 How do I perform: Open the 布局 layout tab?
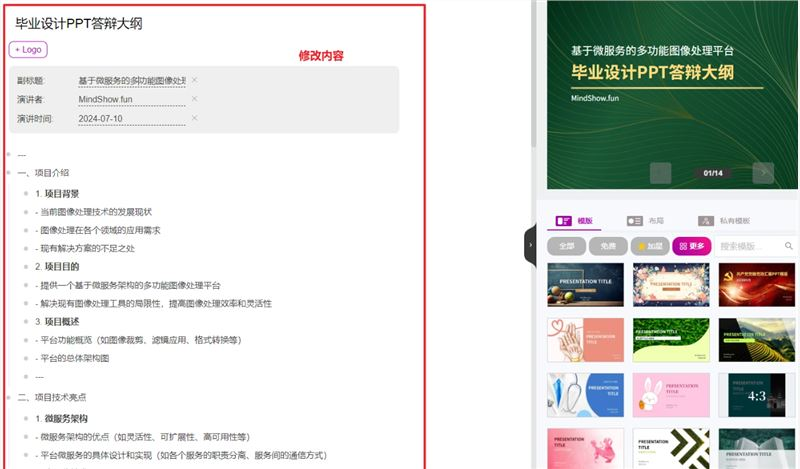pos(646,220)
